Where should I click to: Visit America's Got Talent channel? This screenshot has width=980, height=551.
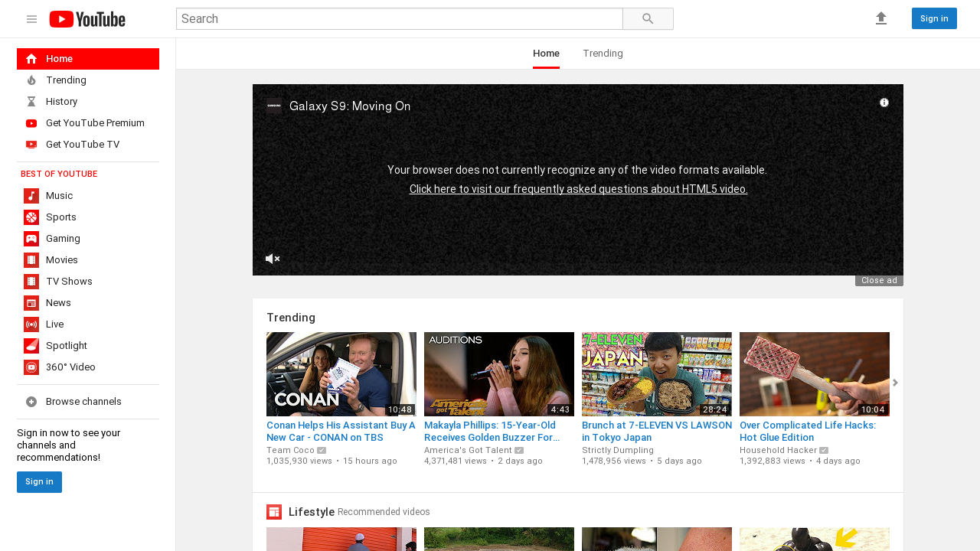(468, 451)
